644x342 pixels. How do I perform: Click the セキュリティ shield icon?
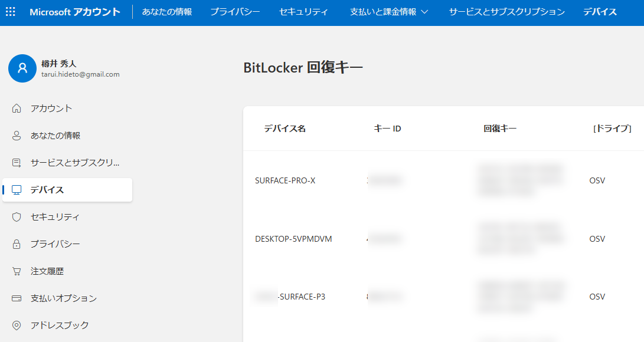[16, 217]
